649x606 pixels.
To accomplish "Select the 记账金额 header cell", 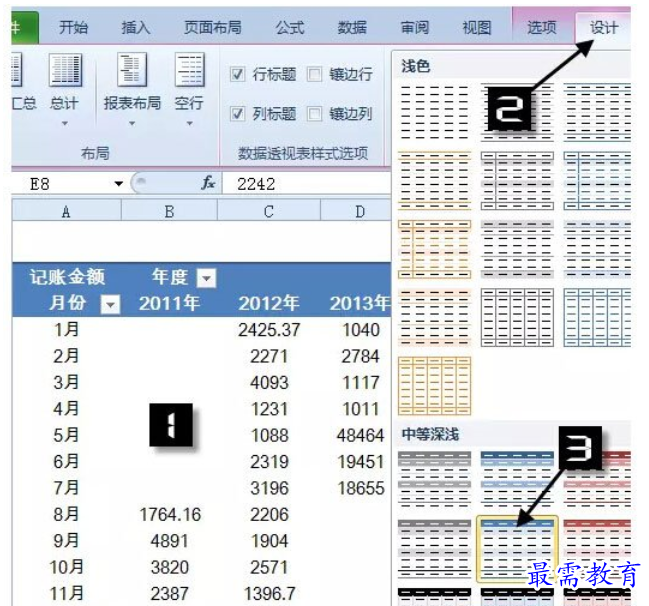I will click(x=67, y=277).
